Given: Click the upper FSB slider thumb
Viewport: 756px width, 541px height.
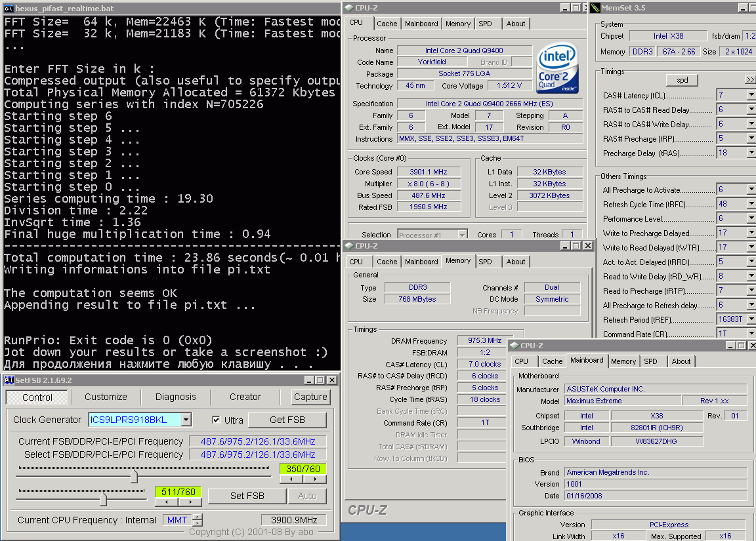Looking at the screenshot, I should point(134,477).
